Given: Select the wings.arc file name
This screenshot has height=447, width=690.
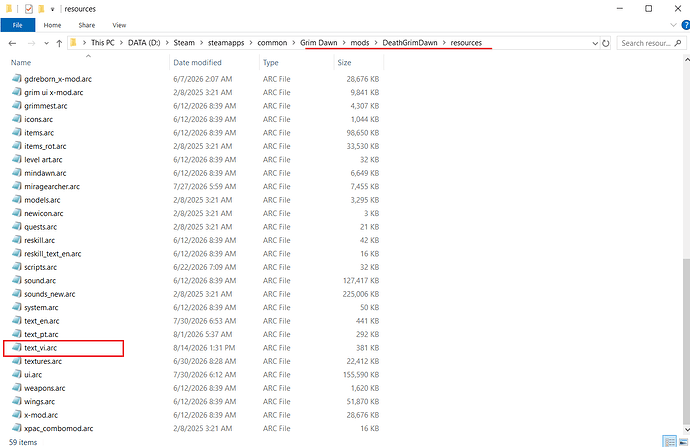Looking at the screenshot, I should click(x=40, y=402).
